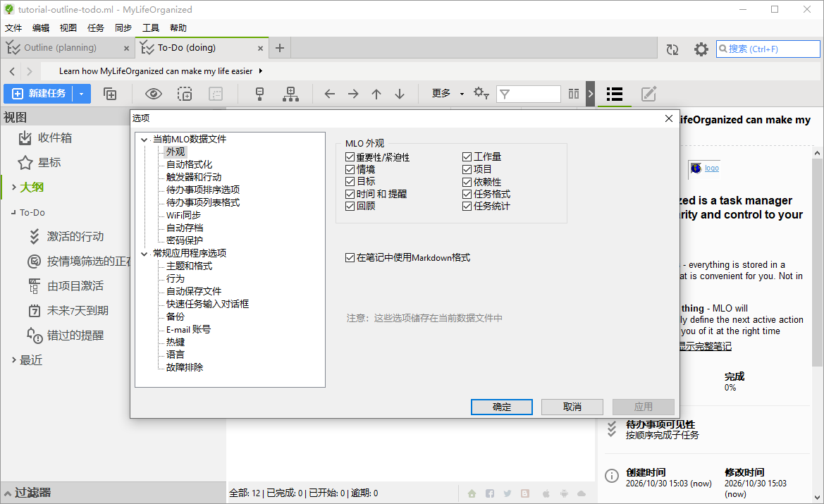Click the gear with filter icon
824x504 pixels.
481,94
